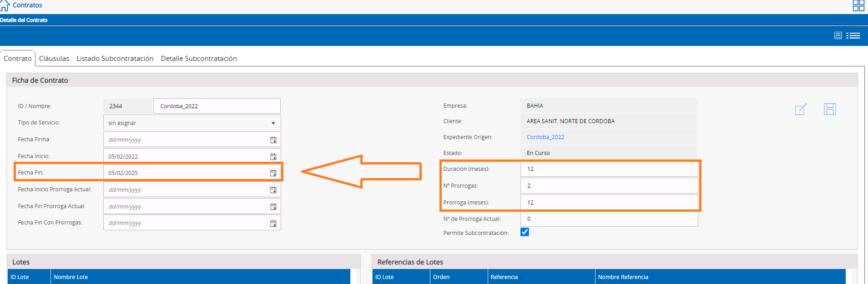Open the Detalle Subcontratación tab
The image size is (868, 284).
199,59
